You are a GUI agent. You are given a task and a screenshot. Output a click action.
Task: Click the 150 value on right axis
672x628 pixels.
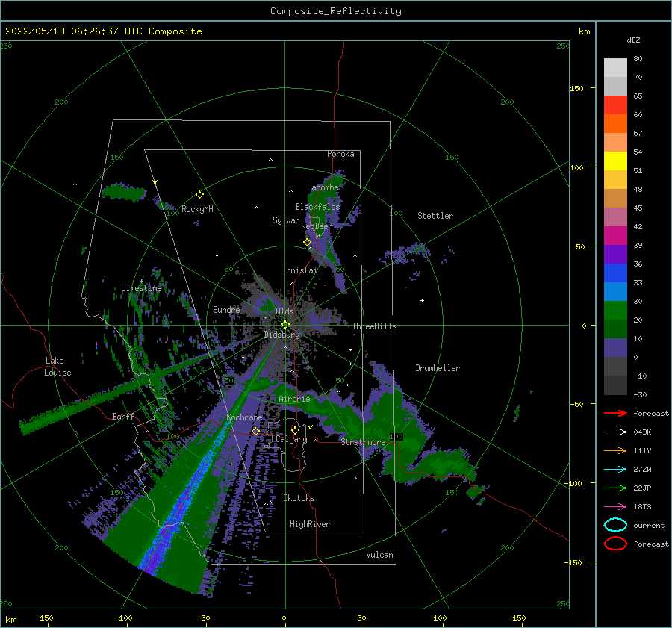[577, 88]
